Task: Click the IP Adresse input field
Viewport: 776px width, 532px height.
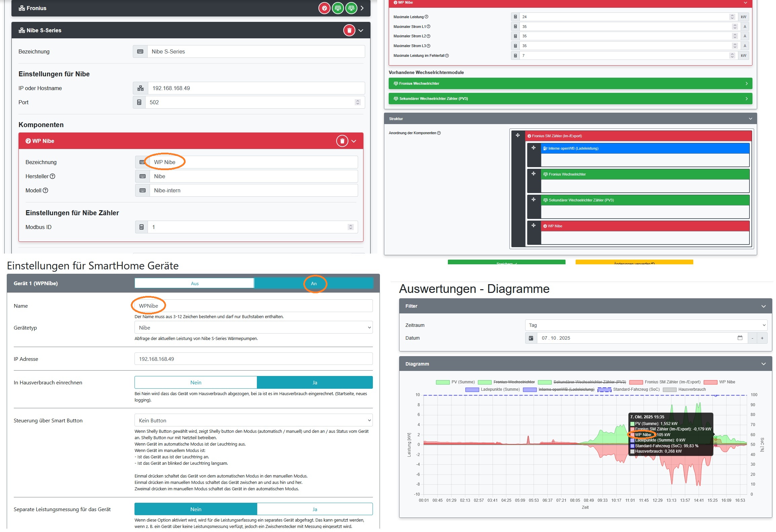Action: (x=253, y=359)
